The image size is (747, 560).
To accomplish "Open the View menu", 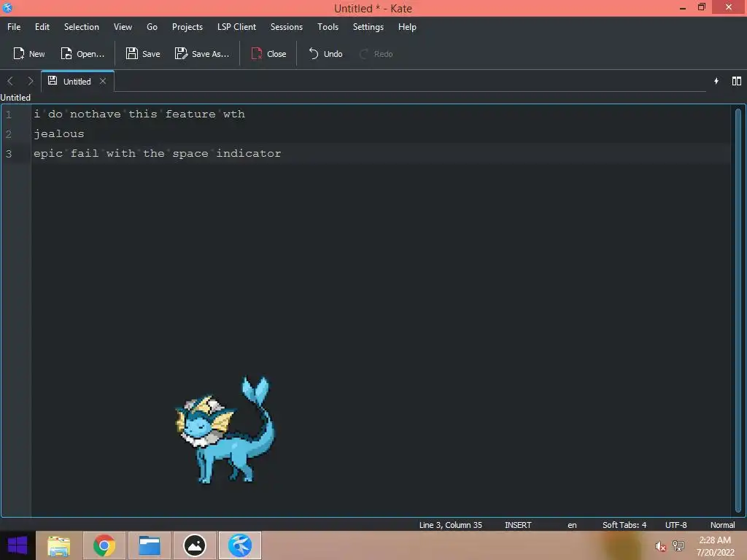I will click(123, 27).
